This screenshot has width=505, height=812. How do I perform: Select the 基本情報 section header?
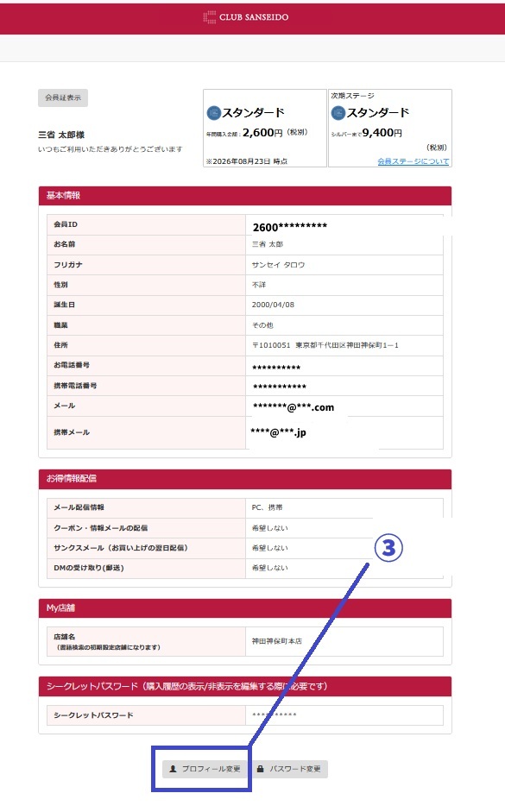point(245,196)
